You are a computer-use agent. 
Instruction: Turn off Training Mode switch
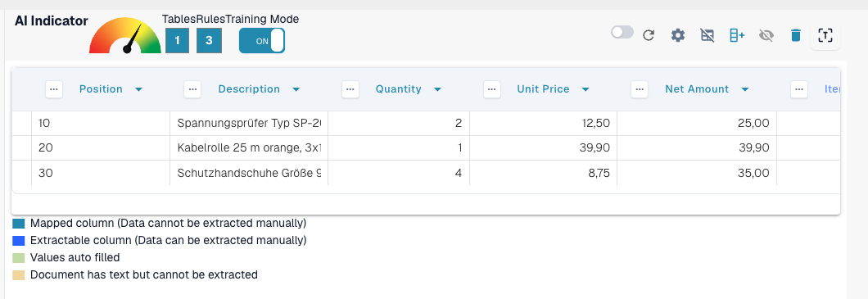262,40
